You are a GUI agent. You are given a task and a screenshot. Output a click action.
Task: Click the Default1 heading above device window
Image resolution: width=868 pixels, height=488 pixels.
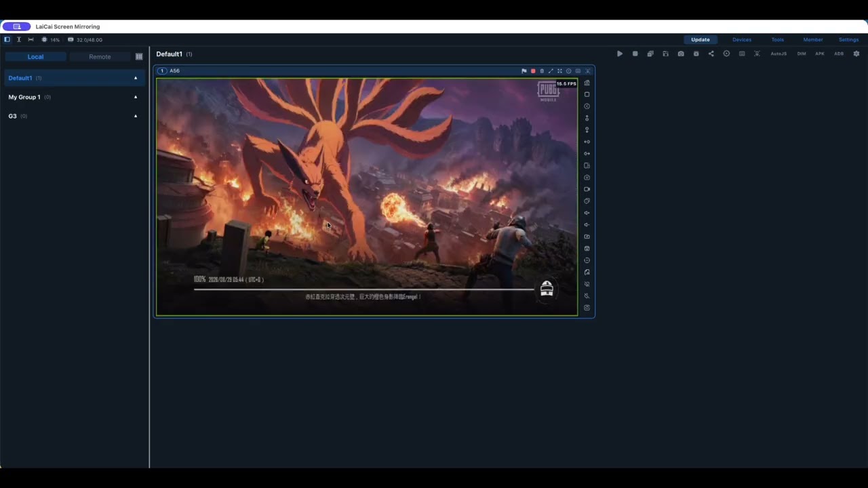169,54
